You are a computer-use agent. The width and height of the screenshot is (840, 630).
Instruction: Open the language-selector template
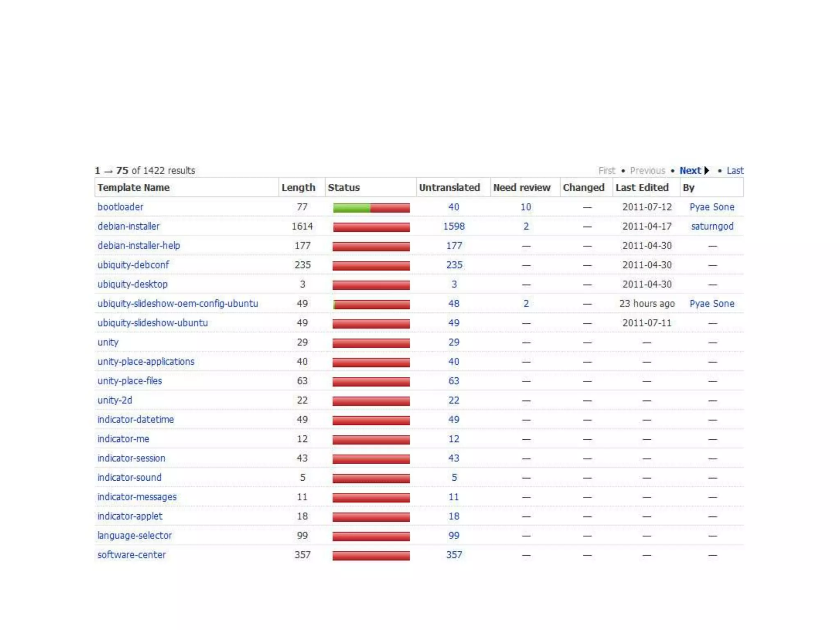[135, 536]
